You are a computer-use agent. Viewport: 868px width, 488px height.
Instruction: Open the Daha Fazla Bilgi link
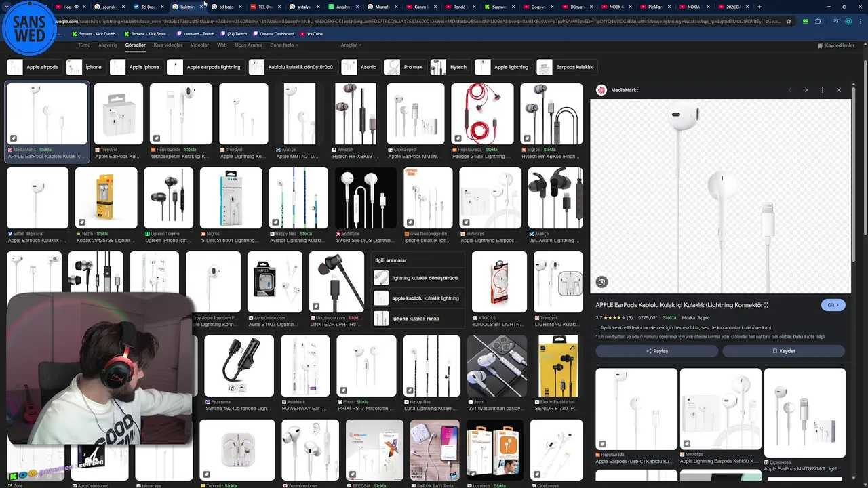(809, 337)
